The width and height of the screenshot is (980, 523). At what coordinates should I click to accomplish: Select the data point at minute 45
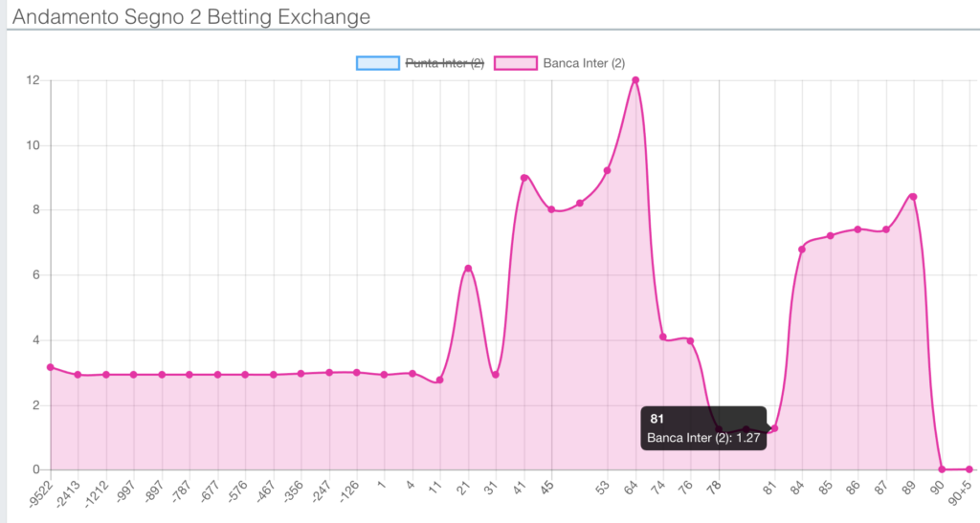point(551,209)
